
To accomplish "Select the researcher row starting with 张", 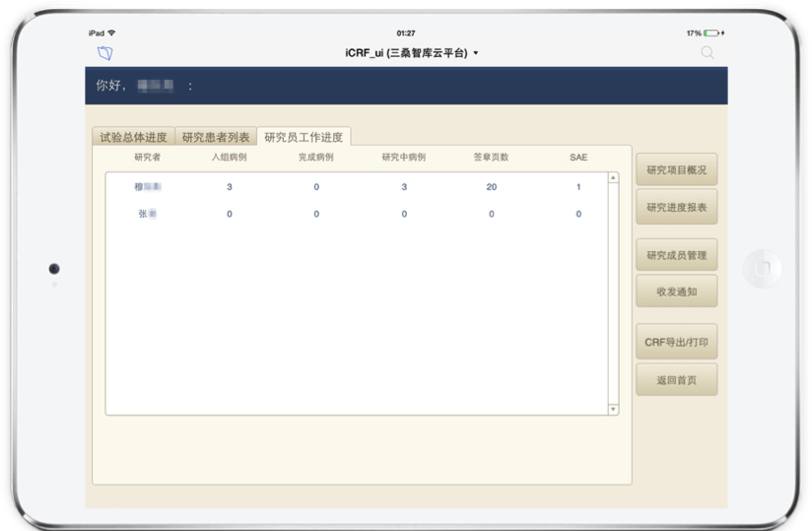I will 147,214.
